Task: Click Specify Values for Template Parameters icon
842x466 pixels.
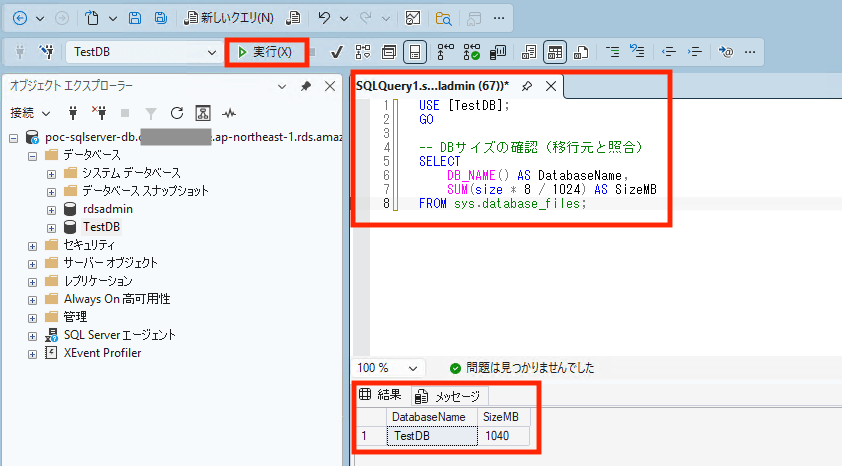Action: point(726,52)
